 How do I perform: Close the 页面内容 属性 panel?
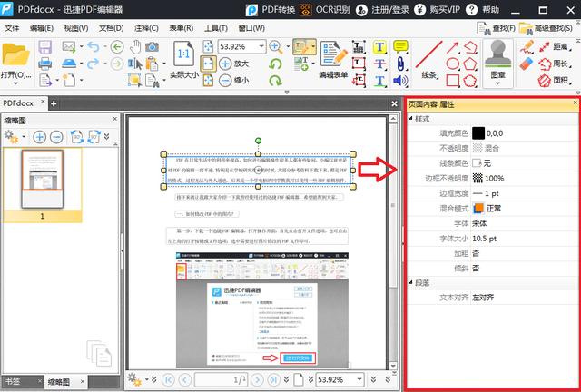pos(575,103)
